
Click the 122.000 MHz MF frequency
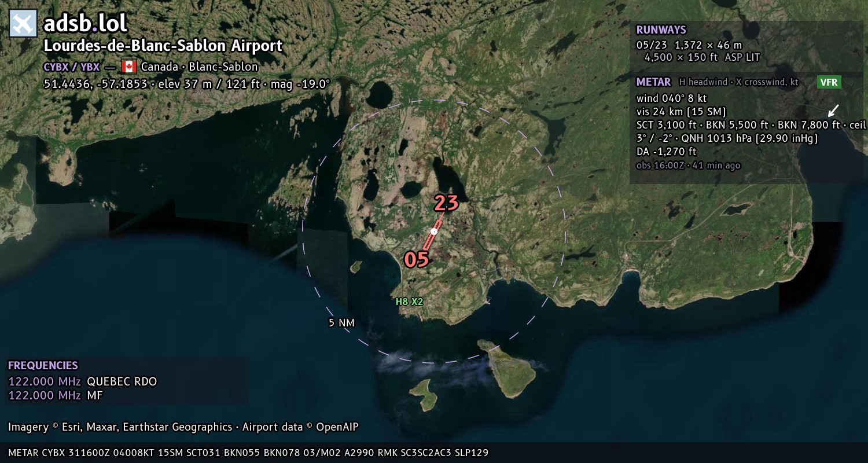click(x=55, y=395)
